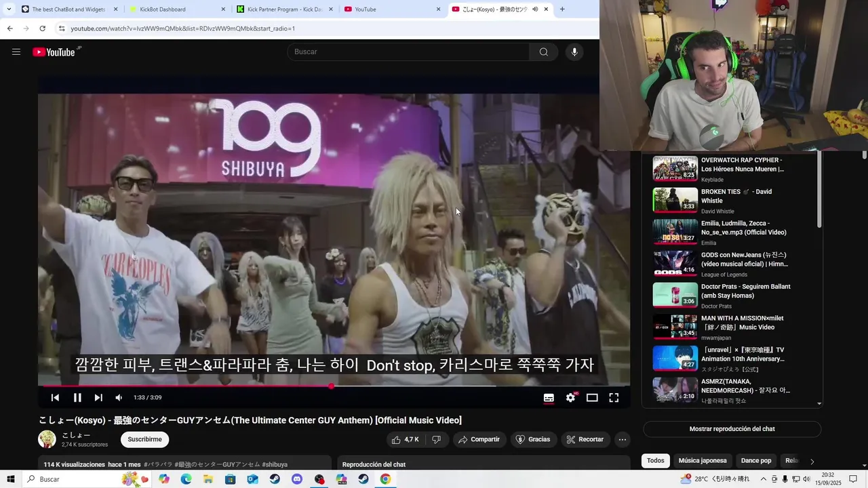Open the こしょー channel avatar
Viewport: 868px width, 488px height.
click(x=47, y=439)
